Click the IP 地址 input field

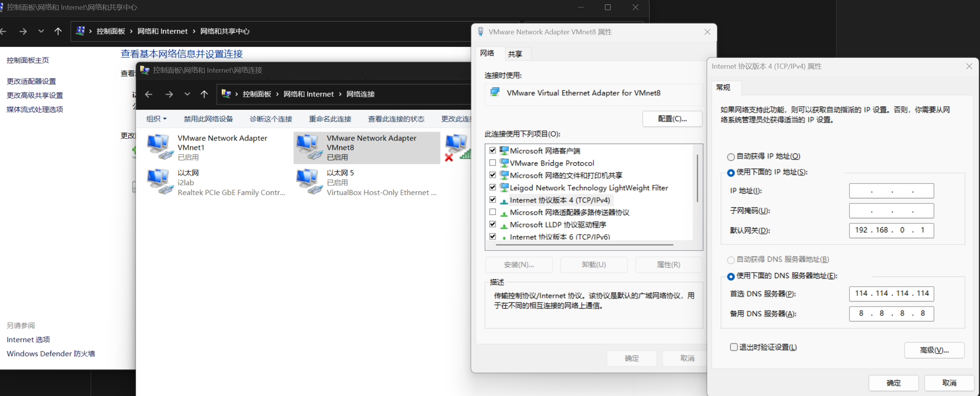pyautogui.click(x=892, y=191)
